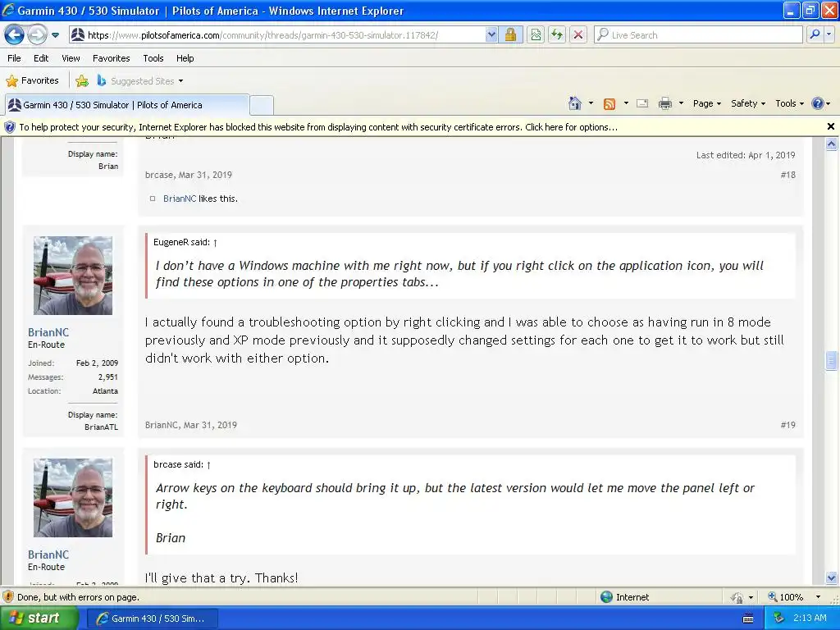
Task: Click the keyboard tray icon
Action: (x=748, y=619)
